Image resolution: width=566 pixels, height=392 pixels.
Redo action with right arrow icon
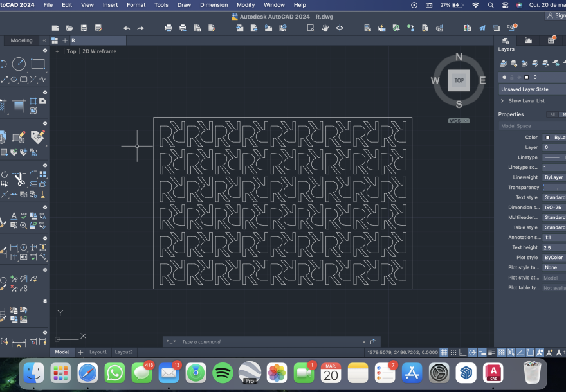pyautogui.click(x=141, y=28)
